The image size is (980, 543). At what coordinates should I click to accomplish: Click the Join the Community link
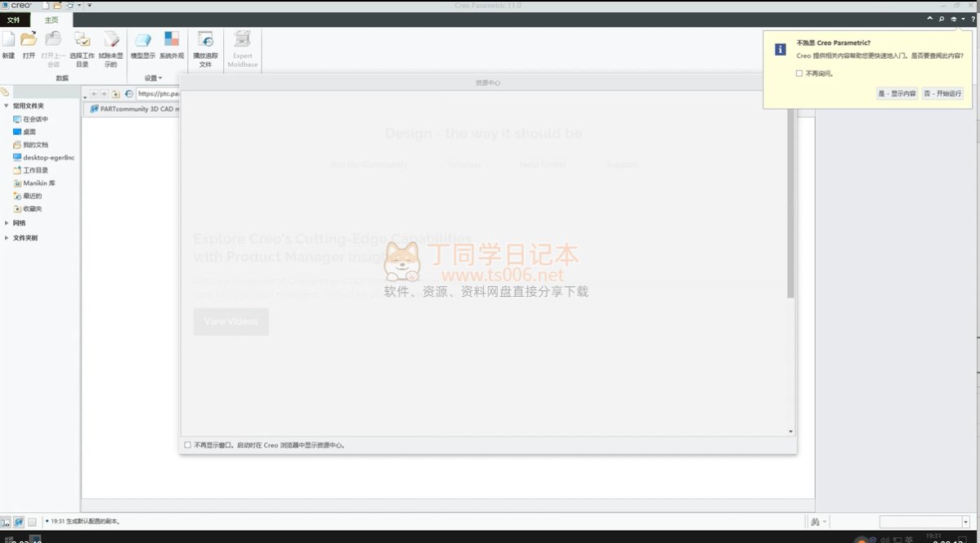[369, 164]
